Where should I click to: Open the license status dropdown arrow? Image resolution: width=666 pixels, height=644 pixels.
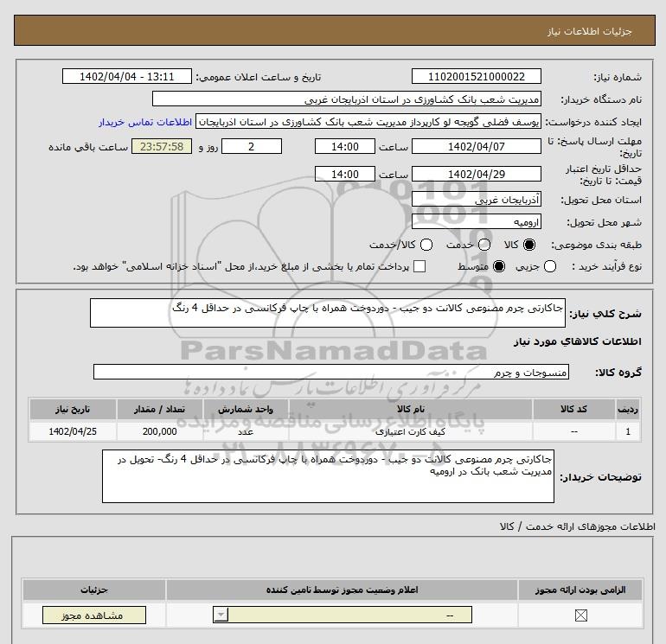click(x=221, y=615)
